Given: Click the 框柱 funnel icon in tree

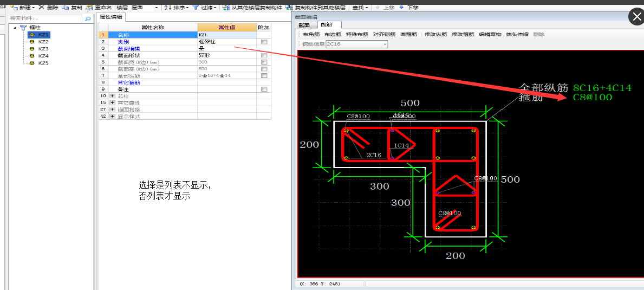Looking at the screenshot, I should 24,28.
